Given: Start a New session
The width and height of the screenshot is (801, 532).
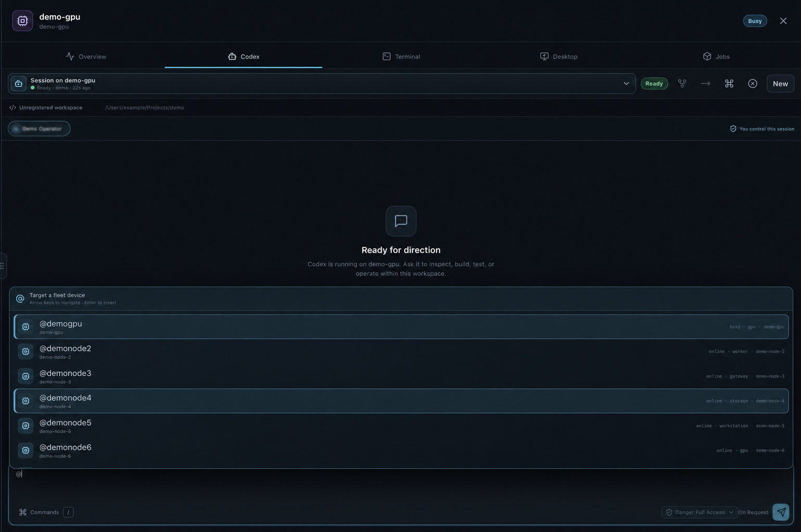Looking at the screenshot, I should click(x=780, y=83).
